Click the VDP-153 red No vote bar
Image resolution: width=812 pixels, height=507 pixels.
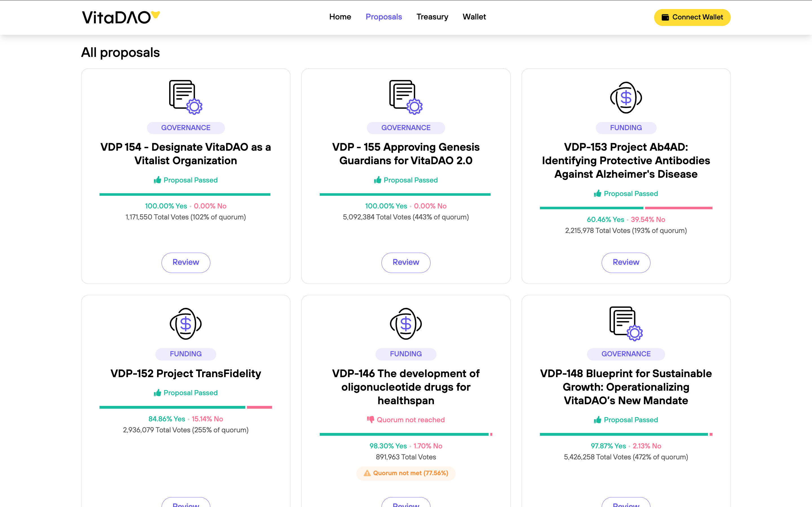(x=678, y=208)
